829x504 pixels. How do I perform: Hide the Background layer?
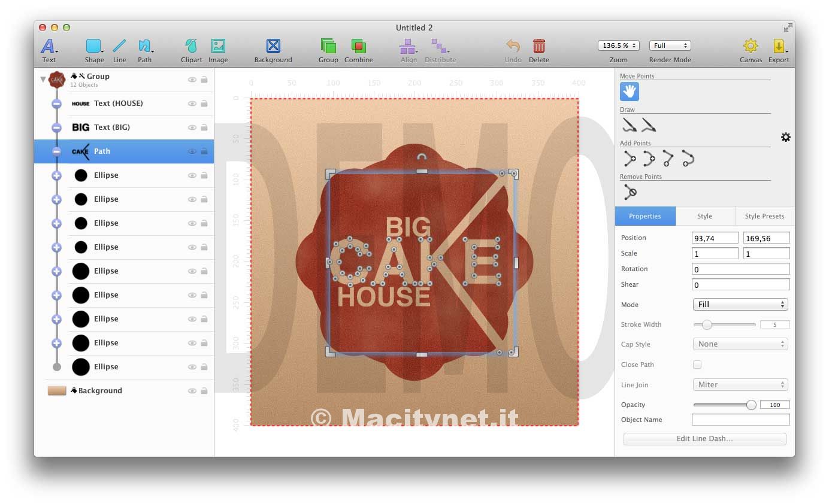coord(192,391)
